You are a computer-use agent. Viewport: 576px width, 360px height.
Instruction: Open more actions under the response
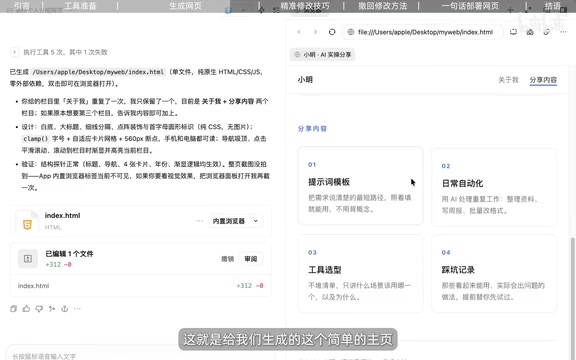77,309
